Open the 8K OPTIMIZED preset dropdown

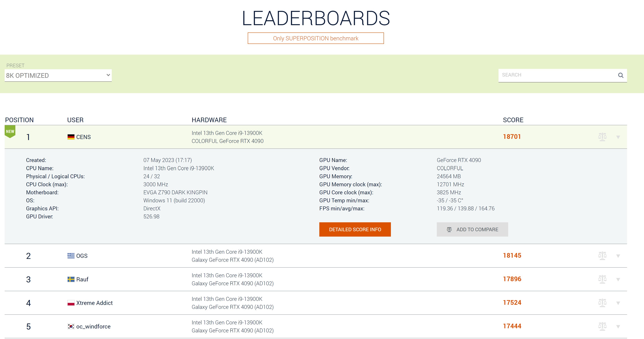[x=58, y=75]
